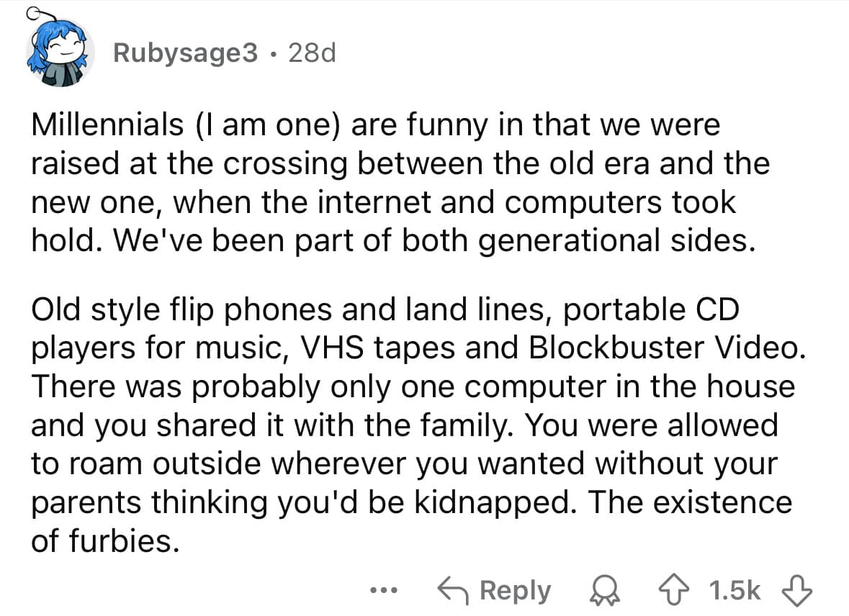The height and width of the screenshot is (616, 849).
Task: Downvote the Rubysage3 comment
Action: click(x=798, y=591)
